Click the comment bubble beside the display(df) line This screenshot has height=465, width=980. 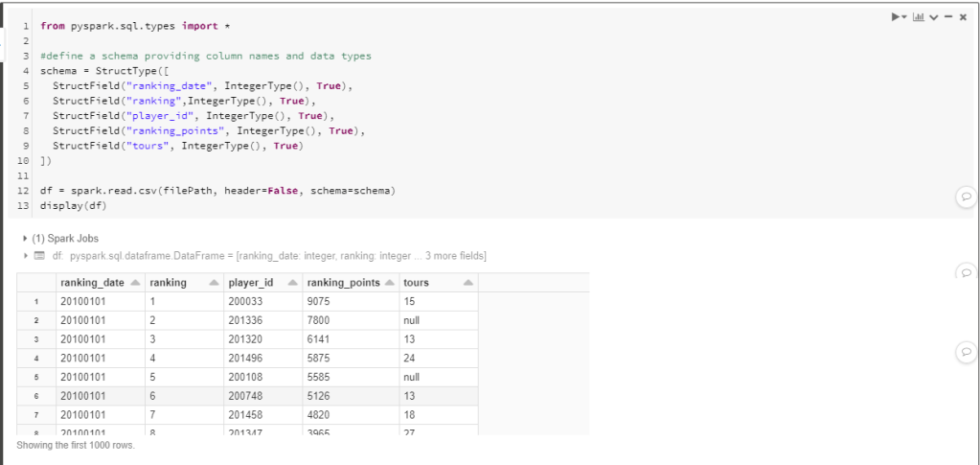tap(966, 197)
